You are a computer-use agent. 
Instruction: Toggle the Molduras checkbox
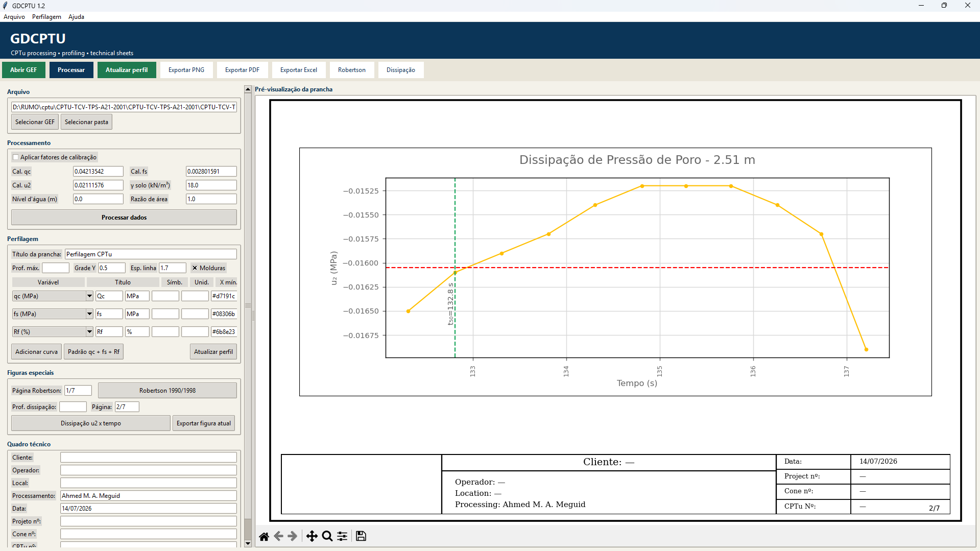tap(195, 268)
